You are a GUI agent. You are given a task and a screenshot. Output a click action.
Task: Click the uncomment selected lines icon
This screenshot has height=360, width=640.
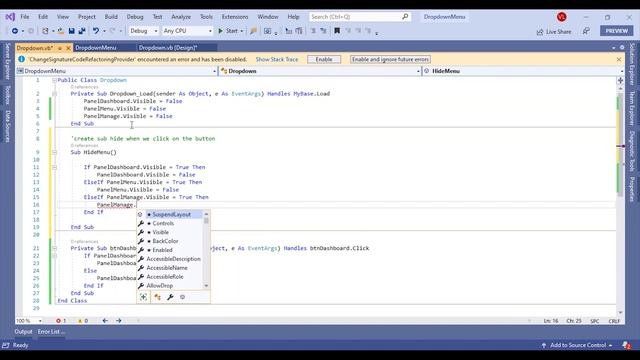point(323,31)
